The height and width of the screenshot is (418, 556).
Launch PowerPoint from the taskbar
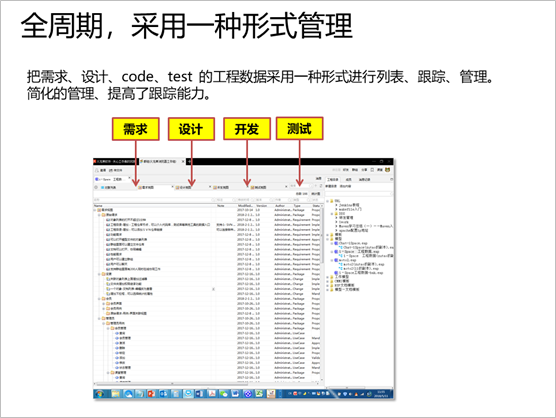click(151, 394)
